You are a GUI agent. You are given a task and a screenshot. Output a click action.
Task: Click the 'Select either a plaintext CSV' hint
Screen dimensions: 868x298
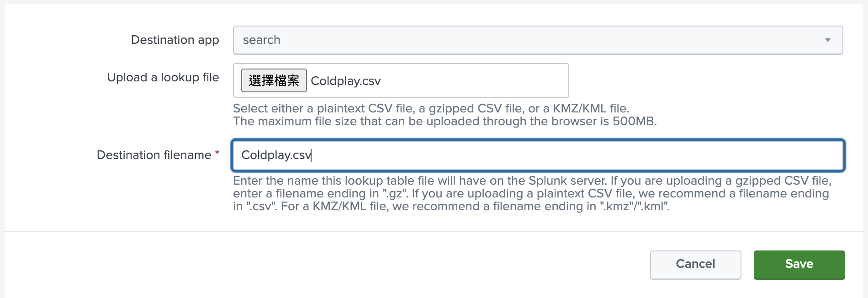click(x=431, y=108)
